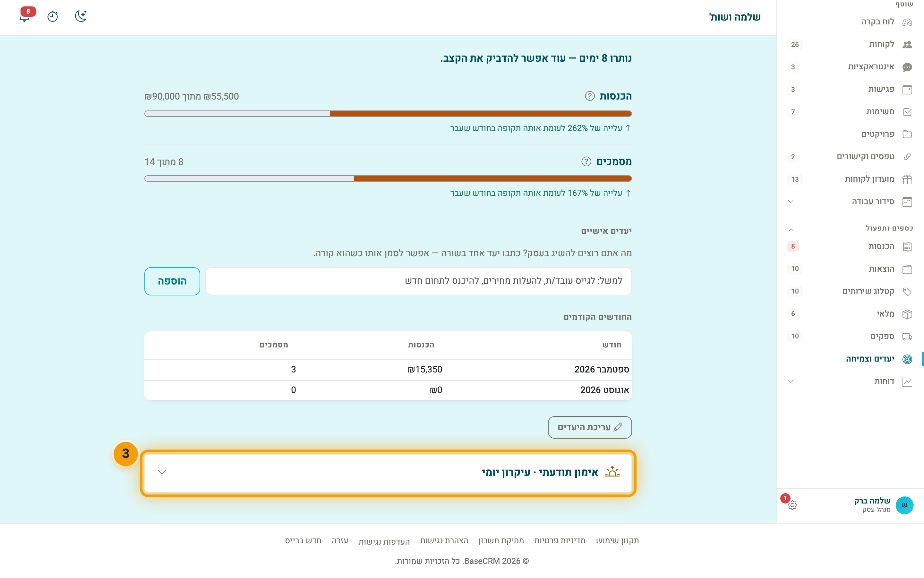Open the הצהרת נגישות footer link
The image size is (924, 578).
click(x=444, y=540)
